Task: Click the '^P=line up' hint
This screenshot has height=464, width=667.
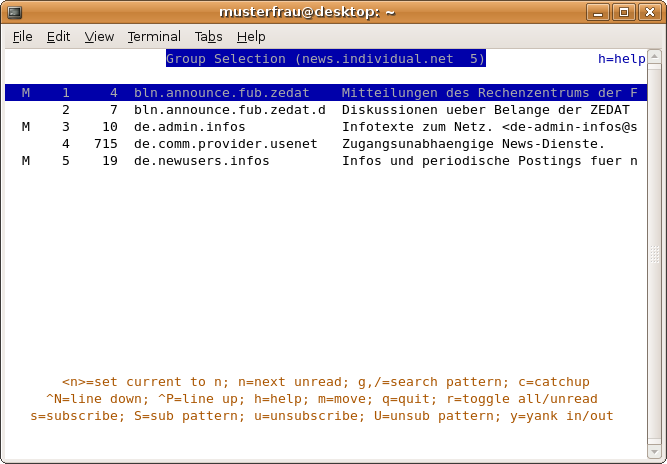Action: (x=198, y=399)
